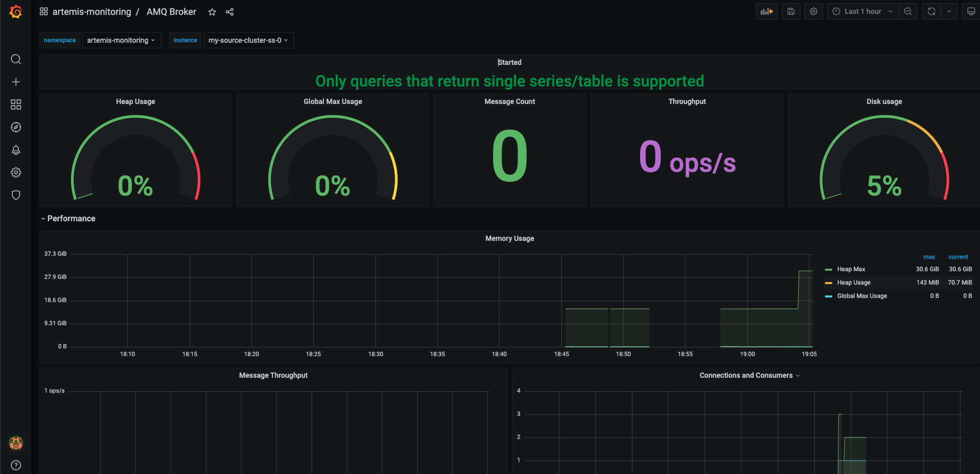
Task: Open the Server Admin shield icon
Action: [16, 195]
